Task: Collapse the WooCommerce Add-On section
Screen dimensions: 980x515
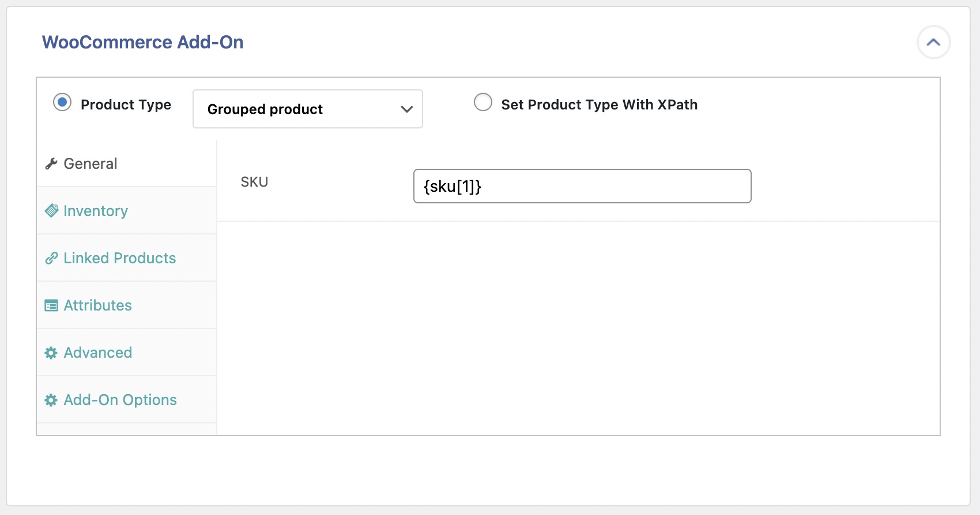Action: click(x=933, y=42)
